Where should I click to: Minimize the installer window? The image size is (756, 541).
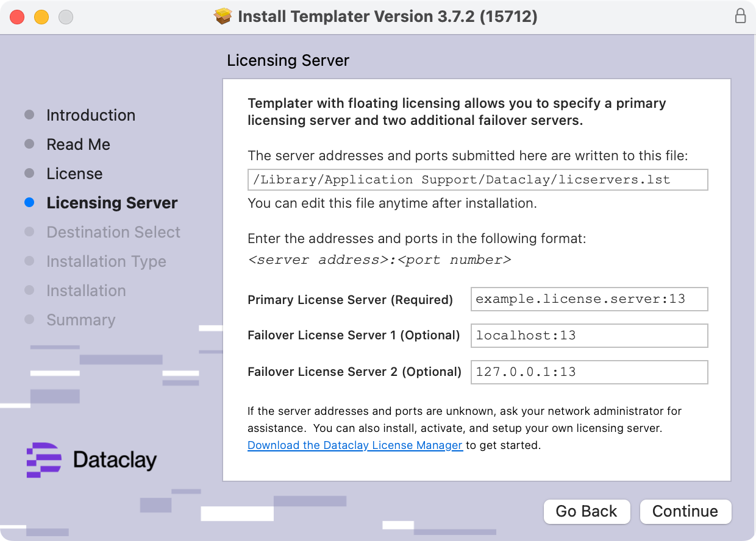pyautogui.click(x=41, y=17)
